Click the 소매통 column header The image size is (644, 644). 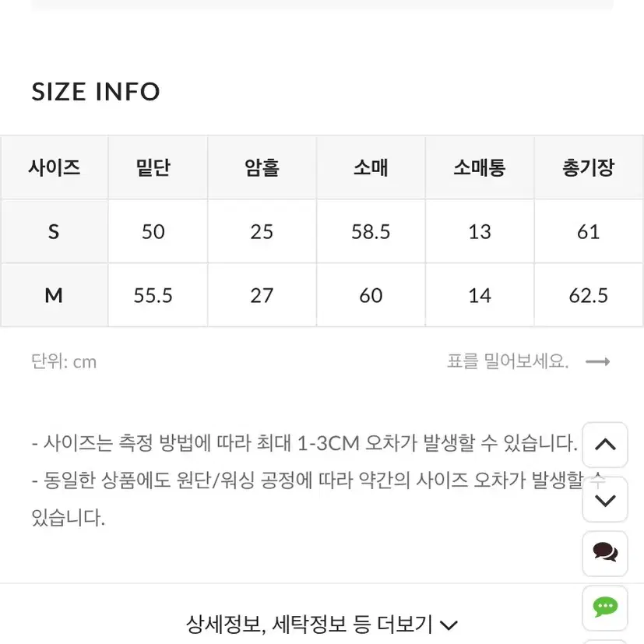click(480, 167)
